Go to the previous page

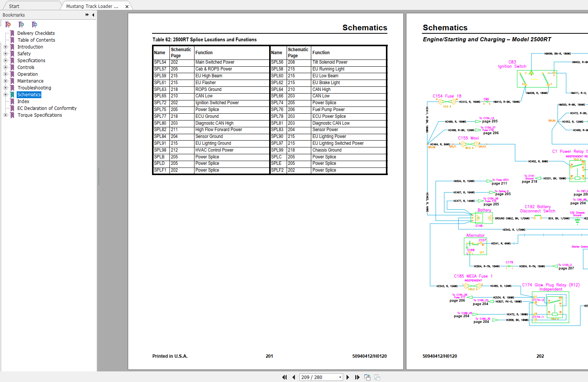point(294,377)
